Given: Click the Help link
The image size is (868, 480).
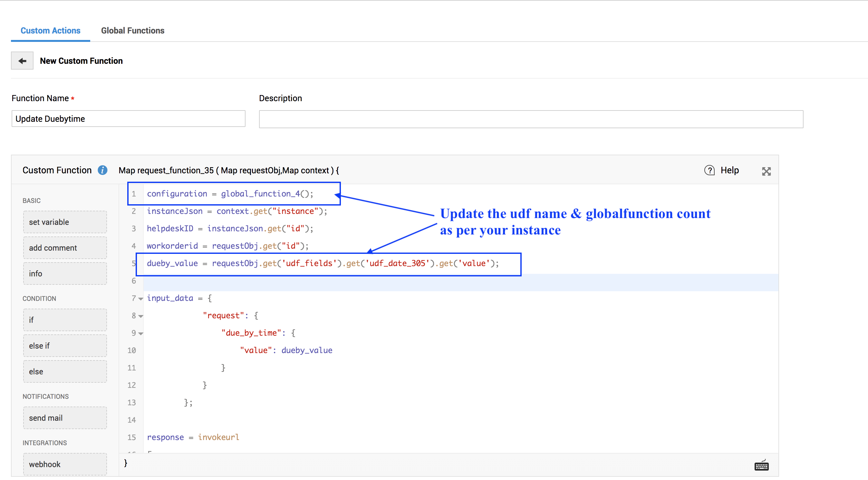Looking at the screenshot, I should 729,170.
